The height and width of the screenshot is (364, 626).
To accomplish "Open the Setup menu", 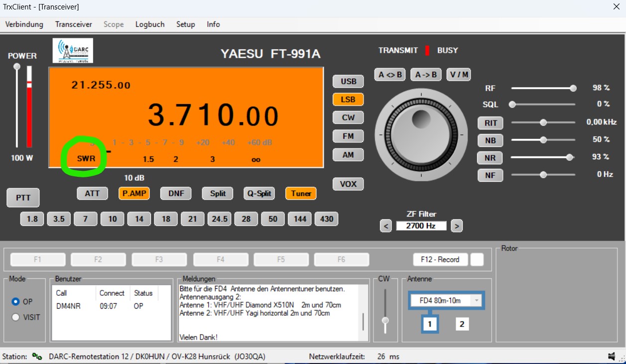I will 186,24.
